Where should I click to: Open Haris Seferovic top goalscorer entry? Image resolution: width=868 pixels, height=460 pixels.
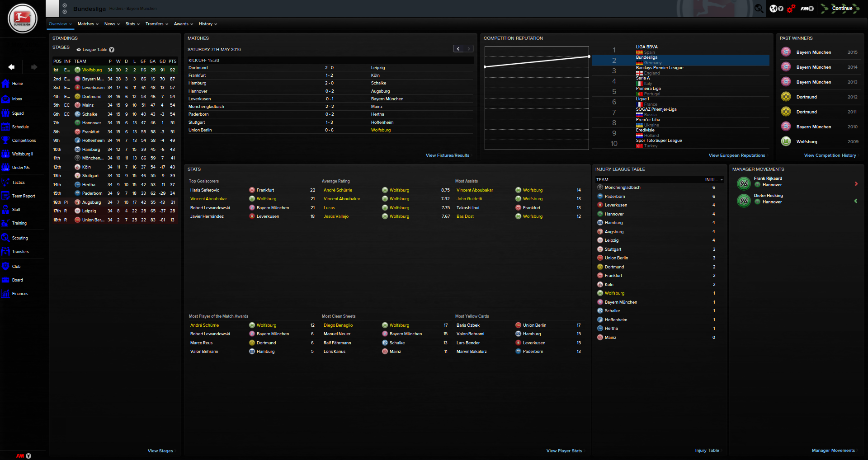click(204, 190)
